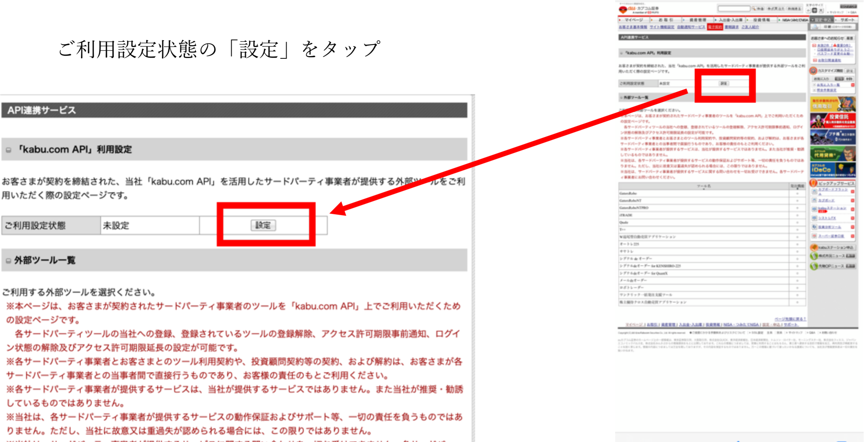Click the yellow 信用取引 banner in the sidebar
This screenshot has height=442, width=868.
click(x=833, y=104)
